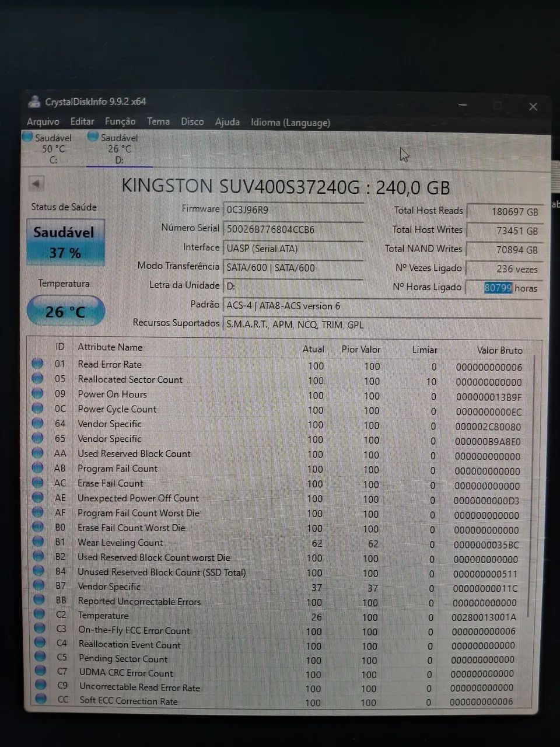This screenshot has width=560, height=747.
Task: Click the Interface field UASP (Serial ATA)
Action: (x=293, y=249)
